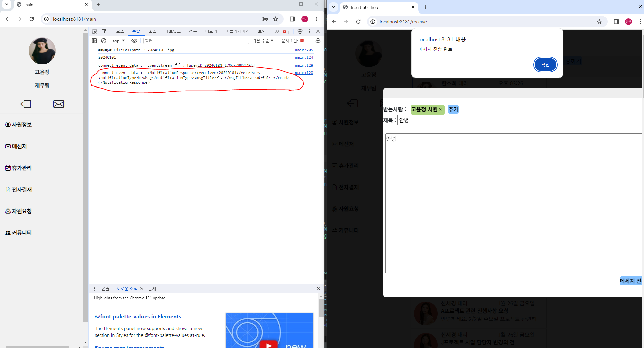Clear the console with the clear icon
Image resolution: width=644 pixels, height=348 pixels.
[x=104, y=41]
